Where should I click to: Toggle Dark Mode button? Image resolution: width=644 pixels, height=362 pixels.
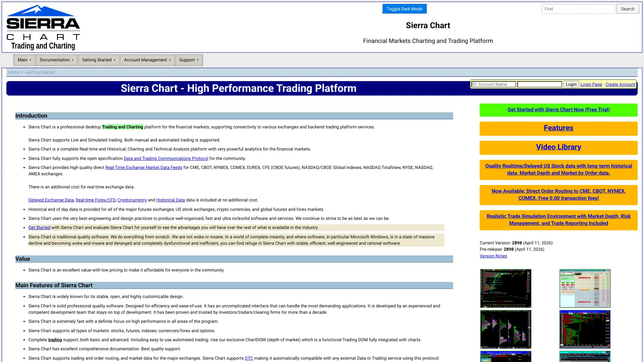click(x=405, y=9)
